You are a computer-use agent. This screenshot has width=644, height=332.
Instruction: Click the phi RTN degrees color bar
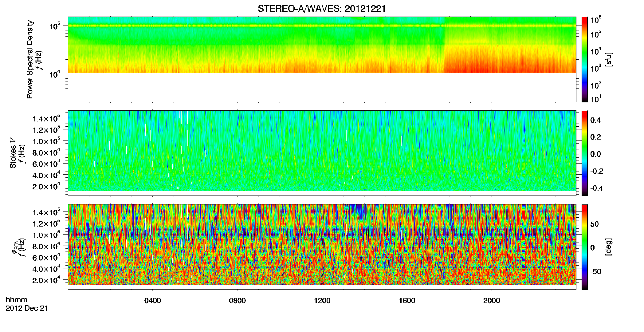point(585,247)
